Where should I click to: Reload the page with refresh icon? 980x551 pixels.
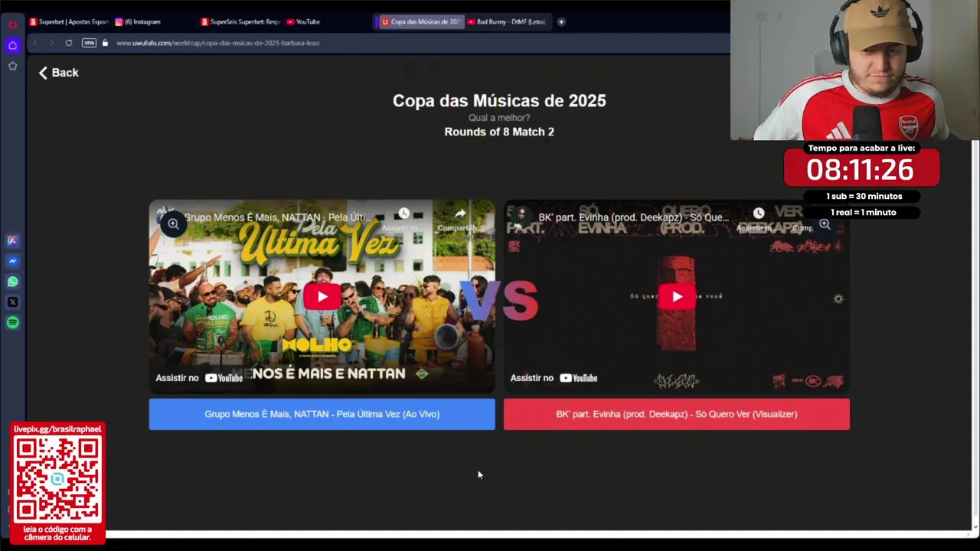point(69,43)
